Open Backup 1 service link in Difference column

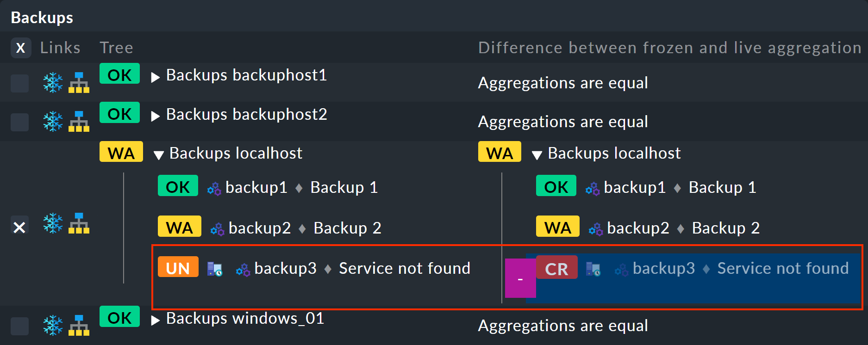click(x=723, y=187)
